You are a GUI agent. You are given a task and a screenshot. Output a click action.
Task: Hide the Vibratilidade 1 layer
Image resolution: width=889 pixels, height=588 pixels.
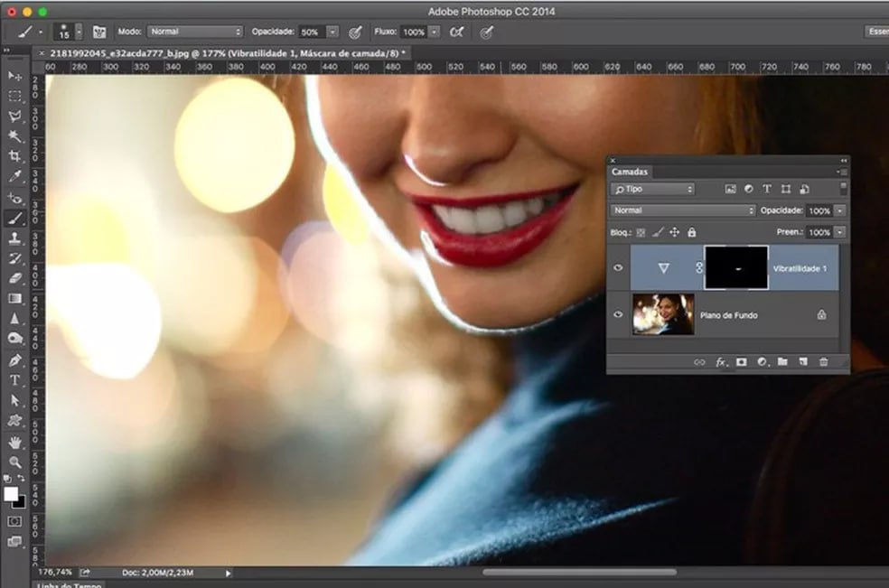(618, 268)
